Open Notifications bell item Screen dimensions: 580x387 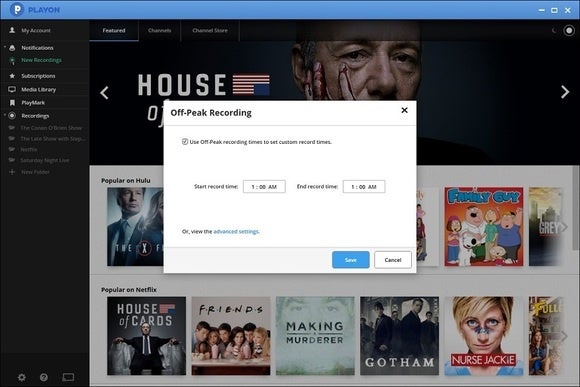37,48
